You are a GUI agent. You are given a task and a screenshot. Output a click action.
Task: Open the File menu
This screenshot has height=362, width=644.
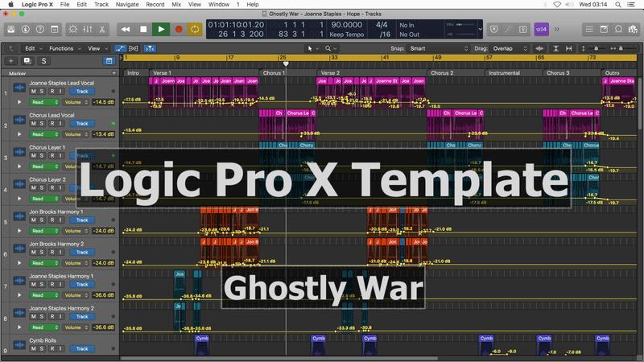click(65, 5)
